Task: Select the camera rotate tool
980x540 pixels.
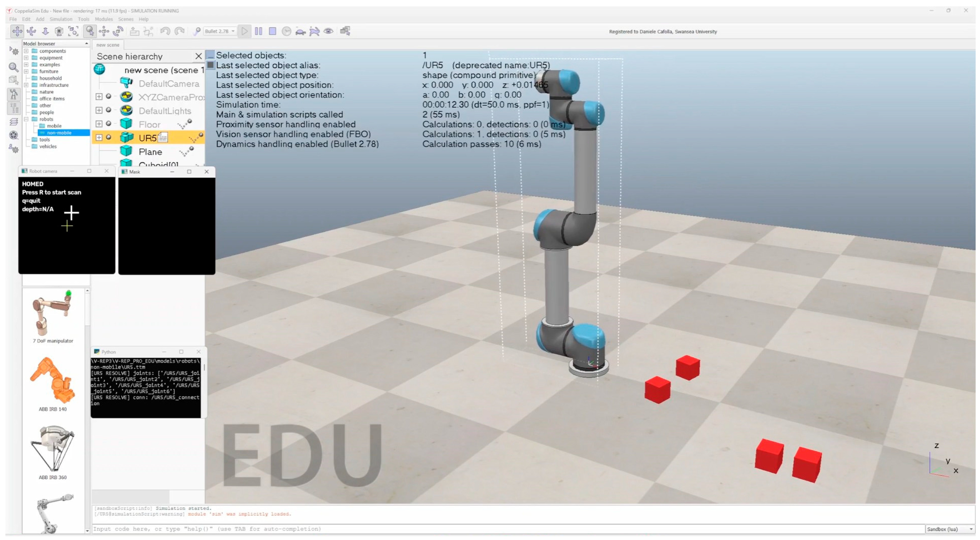Action: pos(31,31)
